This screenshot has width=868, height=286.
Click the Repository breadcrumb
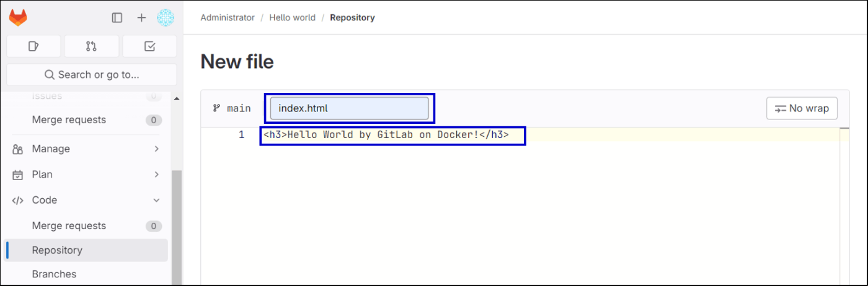352,17
